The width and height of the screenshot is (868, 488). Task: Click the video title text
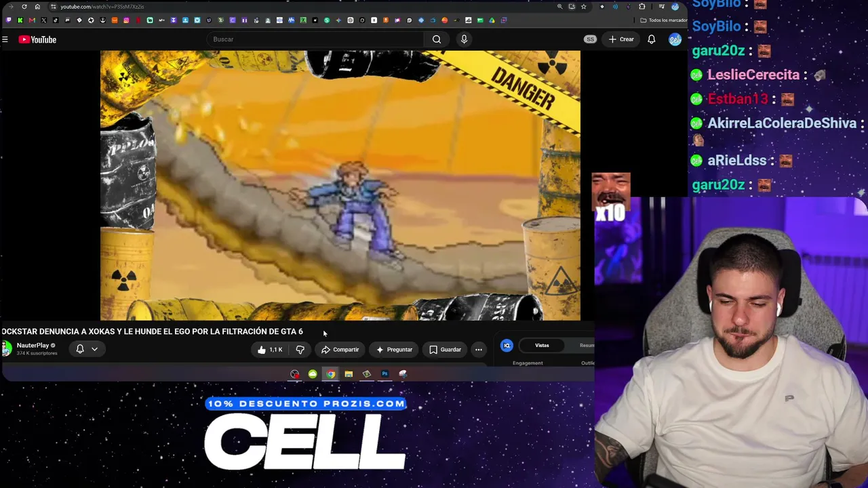152,331
